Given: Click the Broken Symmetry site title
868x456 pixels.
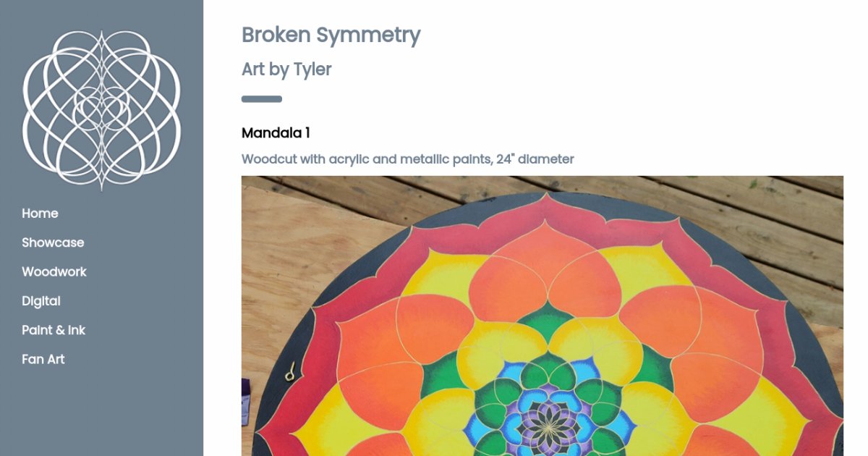Looking at the screenshot, I should point(331,35).
